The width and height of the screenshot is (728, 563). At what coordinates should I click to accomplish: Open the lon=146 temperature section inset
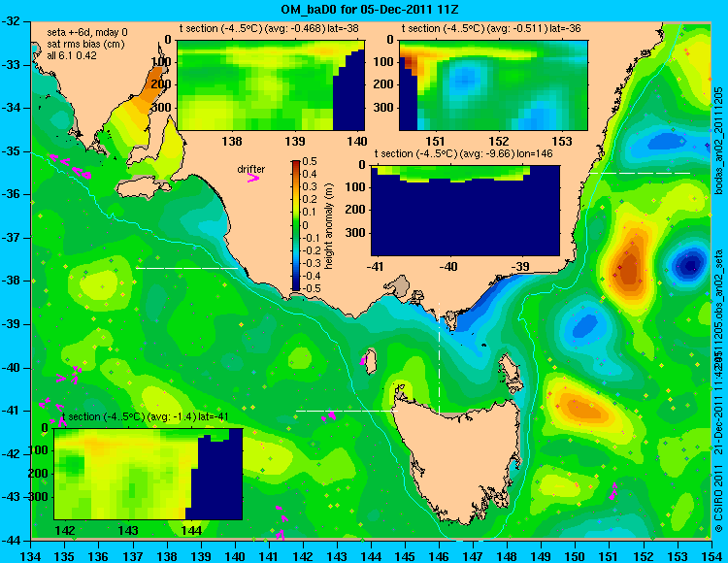point(465,211)
